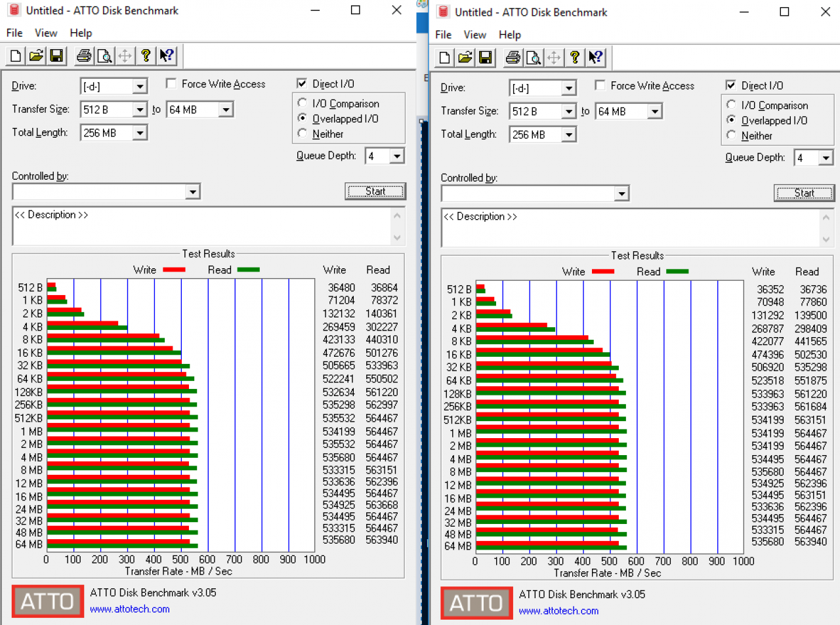Click Start button in right window
The width and height of the screenshot is (840, 625).
pyautogui.click(x=805, y=193)
